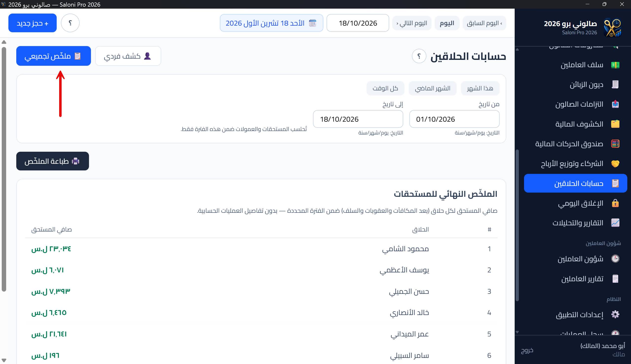This screenshot has height=364, width=631.
Task: Open تقارير العاملين notepad icon
Action: (615, 279)
